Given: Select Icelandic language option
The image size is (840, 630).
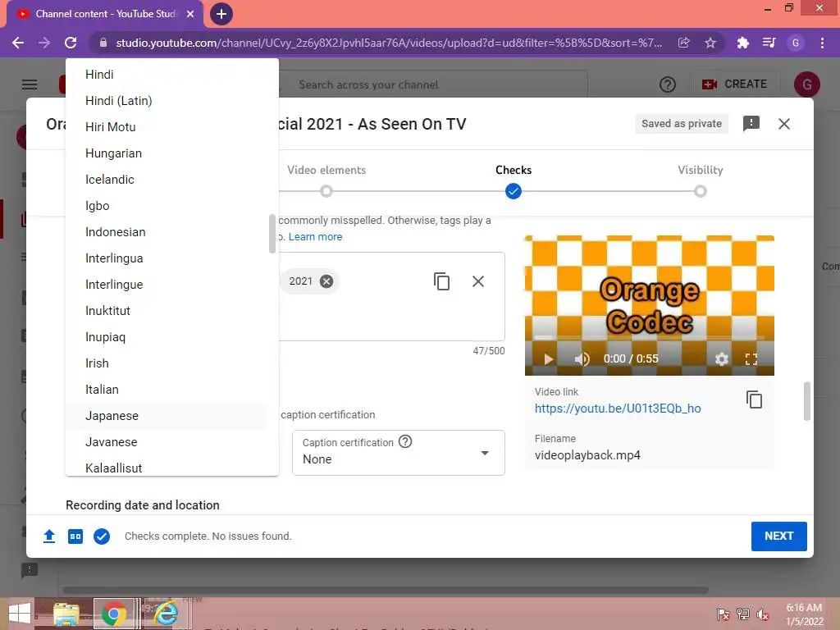Looking at the screenshot, I should pos(166,180).
